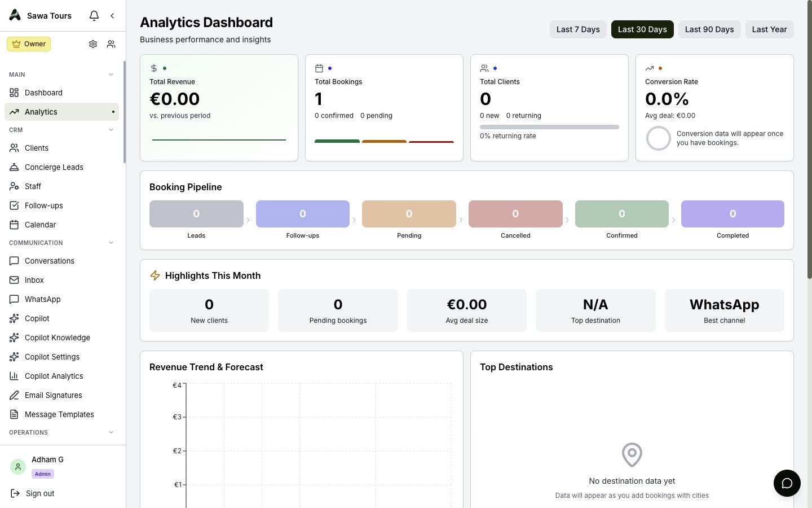
Task: Click the Sign out arrow icon
Action: point(15,493)
